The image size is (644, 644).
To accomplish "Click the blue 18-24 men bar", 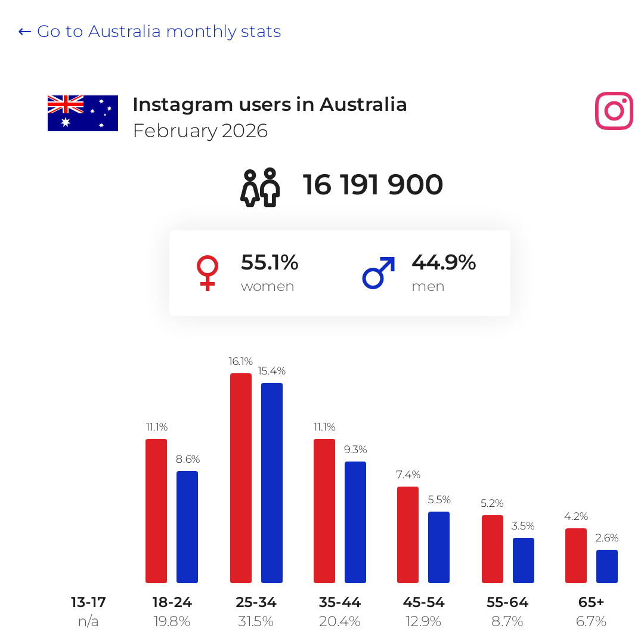I will [x=187, y=527].
